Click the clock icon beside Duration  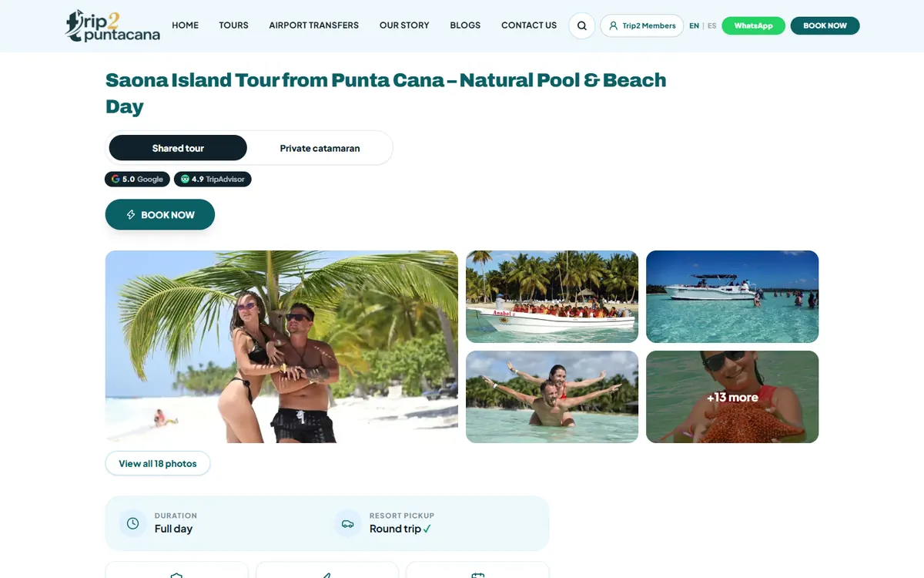pyautogui.click(x=132, y=523)
